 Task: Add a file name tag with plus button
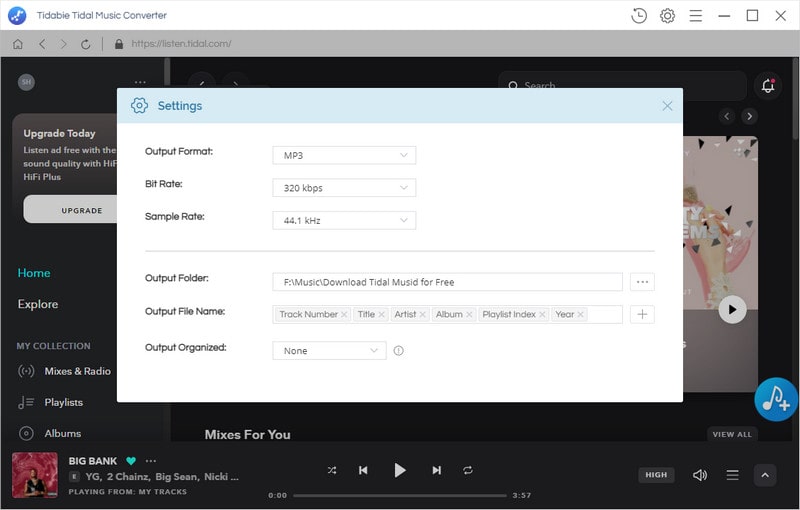[642, 314]
